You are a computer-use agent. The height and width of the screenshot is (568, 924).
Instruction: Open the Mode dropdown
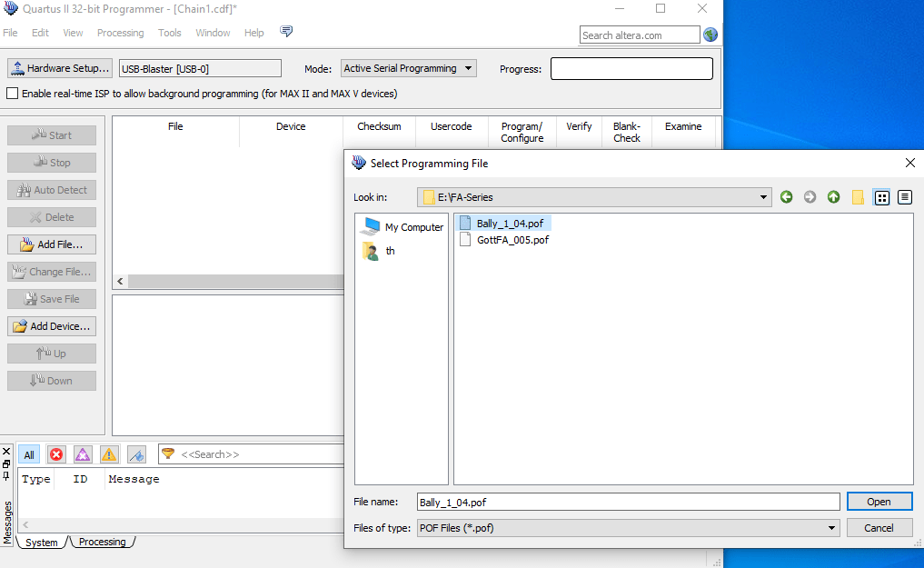point(409,68)
